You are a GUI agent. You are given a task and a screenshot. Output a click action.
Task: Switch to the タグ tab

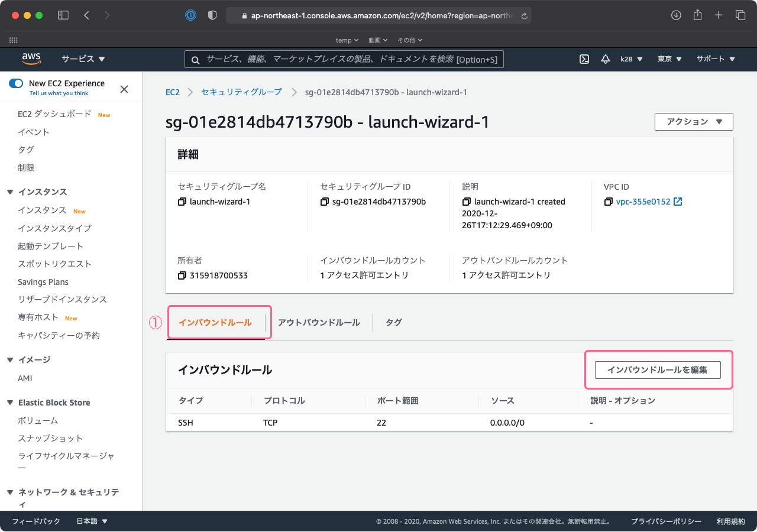pos(394,322)
